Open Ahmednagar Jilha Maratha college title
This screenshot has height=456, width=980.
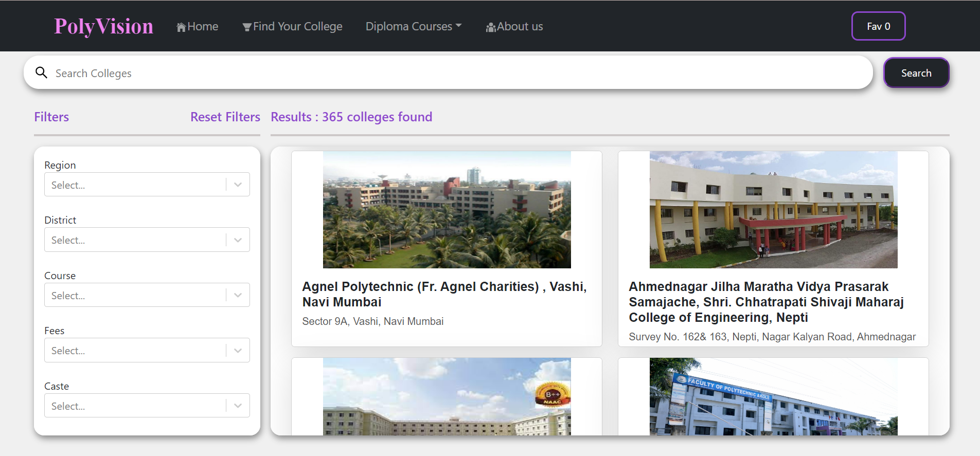(765, 302)
